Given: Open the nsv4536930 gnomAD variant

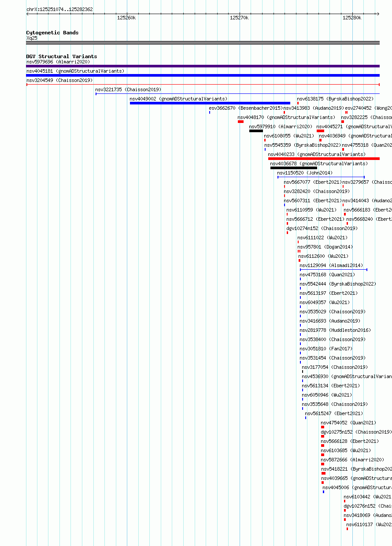Looking at the screenshot, I should click(x=347, y=376).
